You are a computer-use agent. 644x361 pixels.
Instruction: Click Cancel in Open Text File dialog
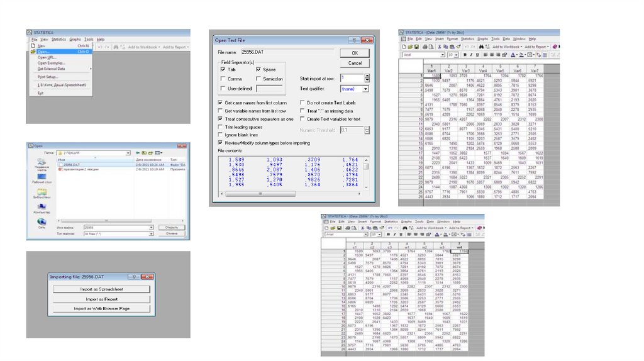click(x=355, y=64)
